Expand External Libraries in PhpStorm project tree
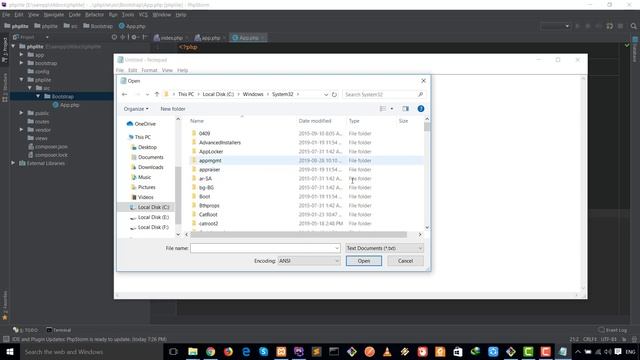 point(13,163)
